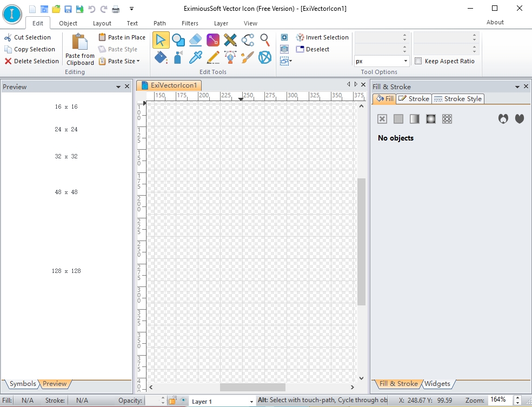This screenshot has height=407, width=532.
Task: Choose the calligraphy brush tool
Action: [x=248, y=57]
